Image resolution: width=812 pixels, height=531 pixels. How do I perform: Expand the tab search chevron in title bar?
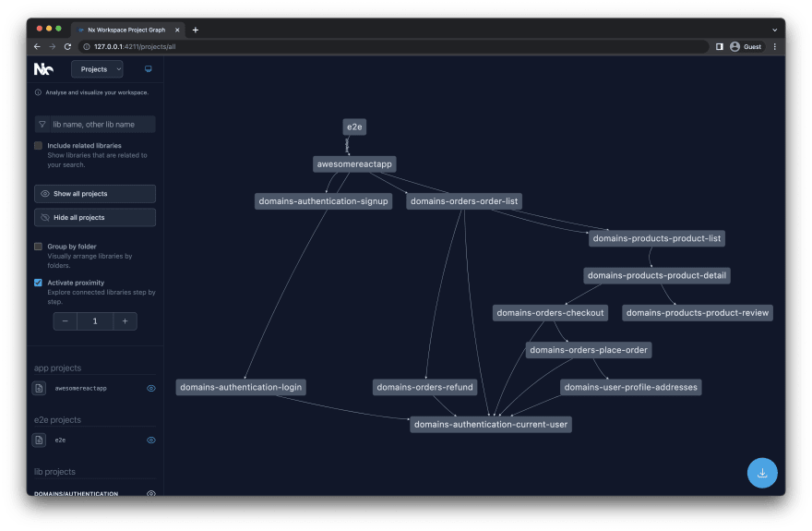775,30
